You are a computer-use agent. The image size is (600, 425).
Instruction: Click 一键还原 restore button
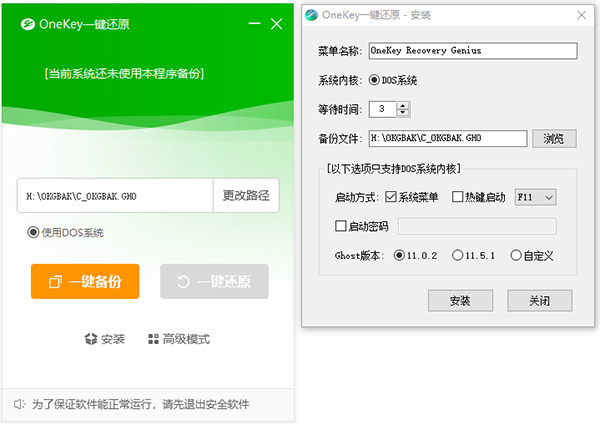(214, 281)
